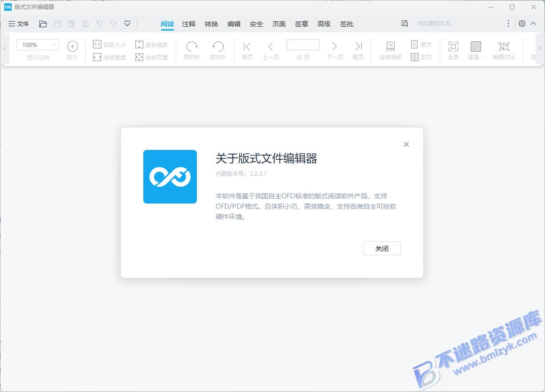The height and width of the screenshot is (392, 545).
Task: Select 适合页面 fit page
Action: coord(151,57)
